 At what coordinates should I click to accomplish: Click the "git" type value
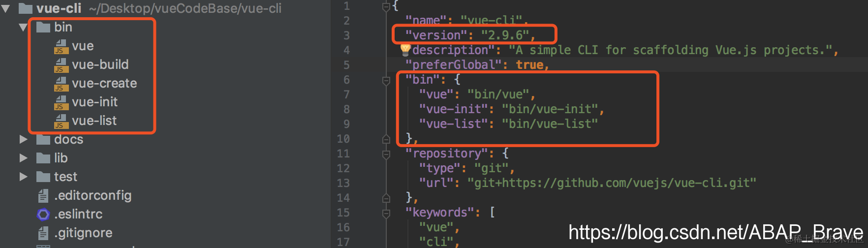click(x=491, y=168)
